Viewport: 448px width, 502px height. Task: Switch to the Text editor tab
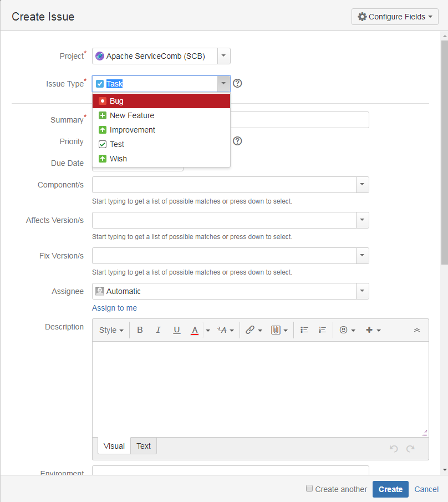144,446
